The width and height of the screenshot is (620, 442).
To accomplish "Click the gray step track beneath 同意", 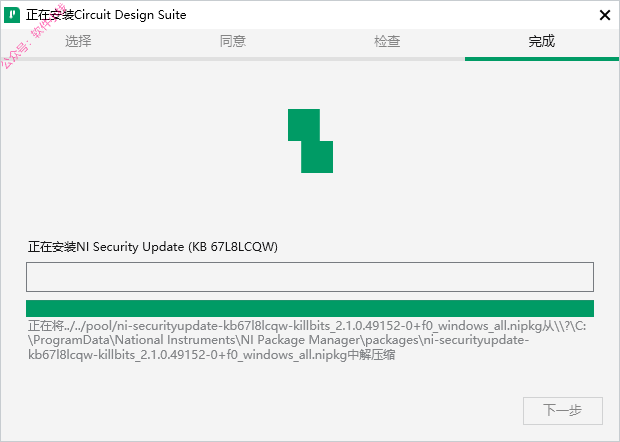I will 232,59.
